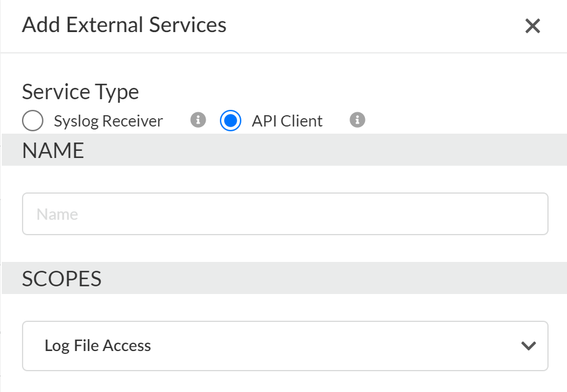The height and width of the screenshot is (392, 567).
Task: Select the Syslog Receiver radio button
Action: pyautogui.click(x=33, y=121)
